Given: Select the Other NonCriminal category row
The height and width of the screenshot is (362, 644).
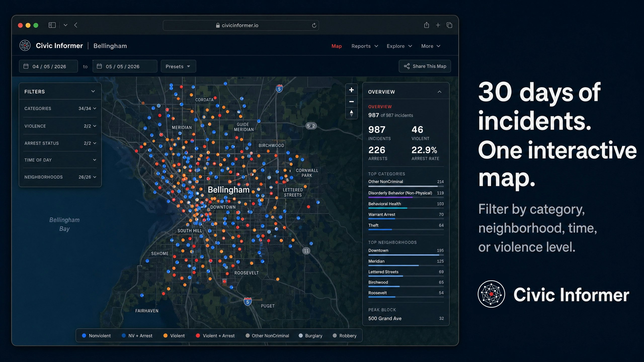Looking at the screenshot, I should click(406, 183).
